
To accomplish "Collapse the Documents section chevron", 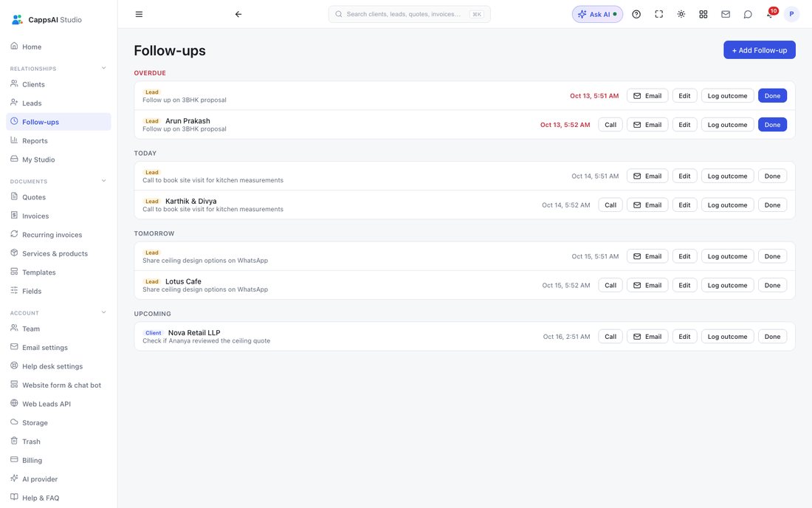I will (103, 181).
